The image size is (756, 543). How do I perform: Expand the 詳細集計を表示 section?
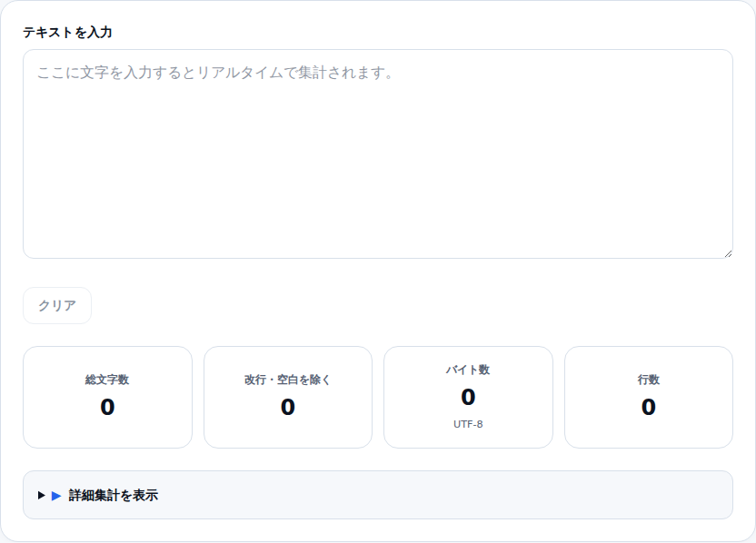(378, 495)
